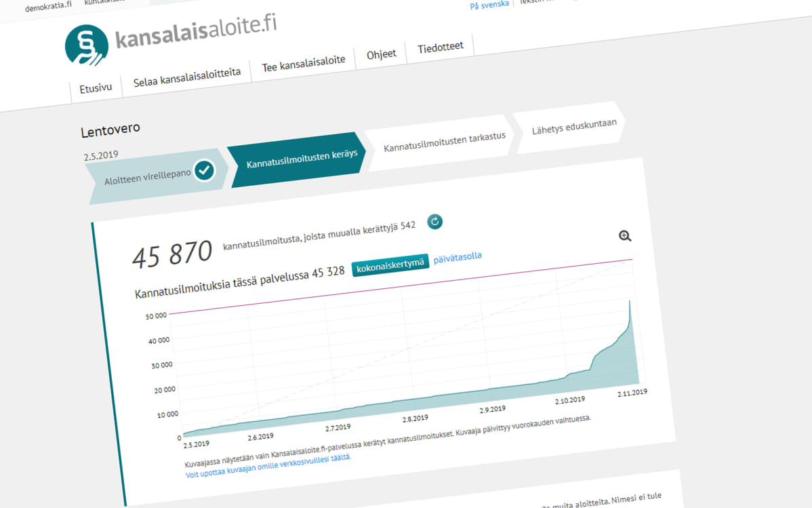The height and width of the screenshot is (508, 812).
Task: Click the 45 870 total count
Action: pos(172,255)
